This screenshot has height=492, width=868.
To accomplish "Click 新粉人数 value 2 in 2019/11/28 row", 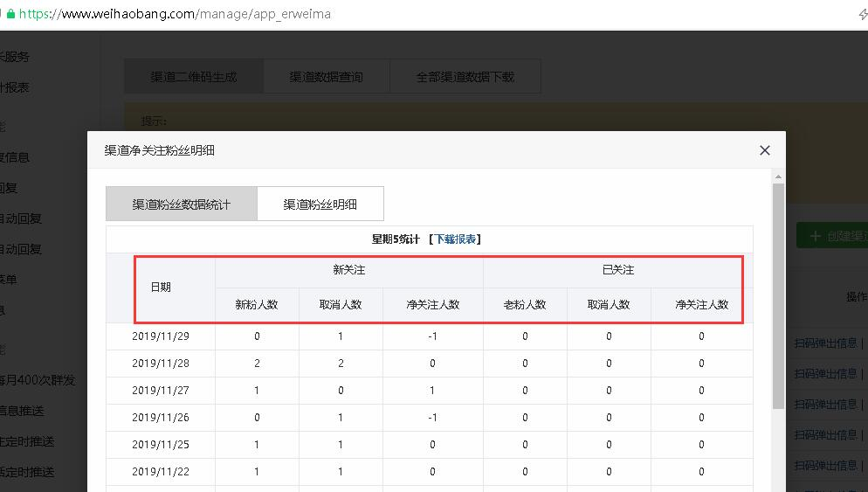I will click(x=257, y=364).
